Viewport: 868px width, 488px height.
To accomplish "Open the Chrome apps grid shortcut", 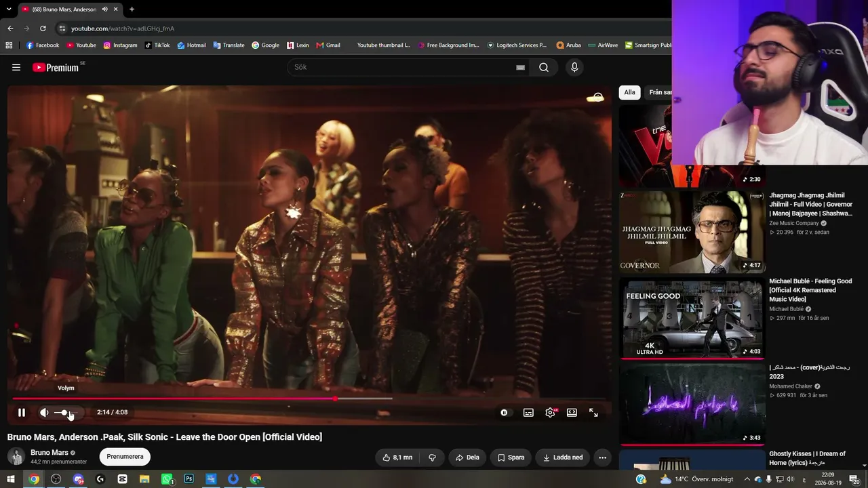I will (9, 45).
